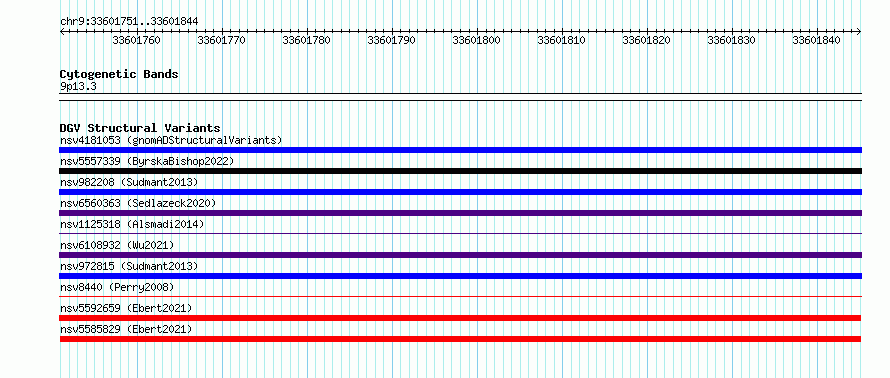The image size is (890, 378).
Task: Open the nsv982208 Sudmant2013 variant label
Action: (129, 182)
